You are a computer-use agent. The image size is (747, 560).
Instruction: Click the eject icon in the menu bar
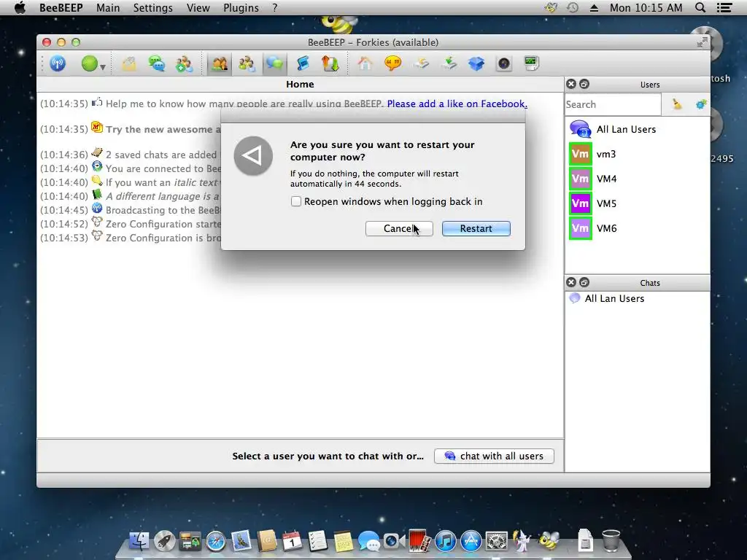click(594, 8)
